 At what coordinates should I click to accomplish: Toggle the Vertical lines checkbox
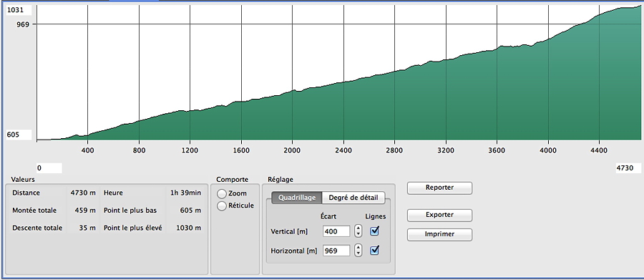[374, 231]
